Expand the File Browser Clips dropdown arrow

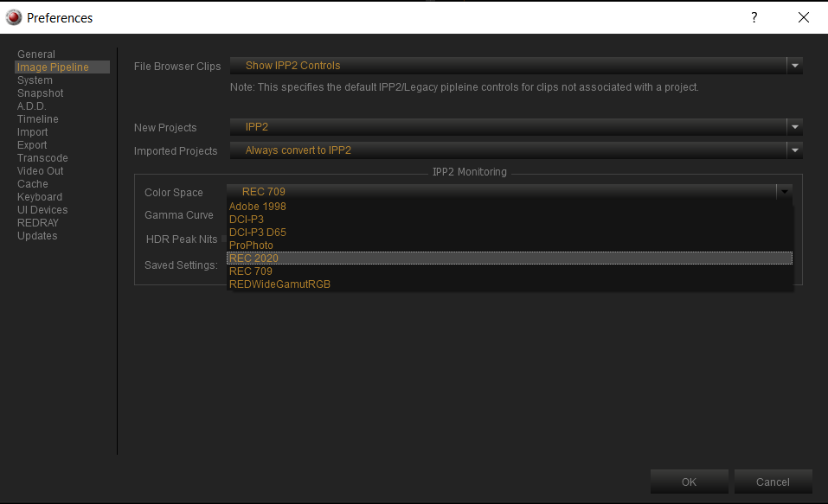coord(795,66)
